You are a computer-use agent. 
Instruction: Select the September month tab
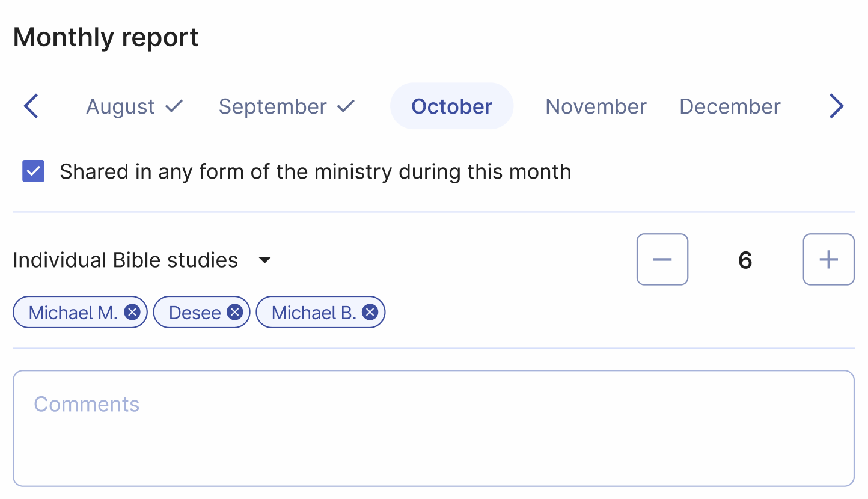click(x=273, y=106)
